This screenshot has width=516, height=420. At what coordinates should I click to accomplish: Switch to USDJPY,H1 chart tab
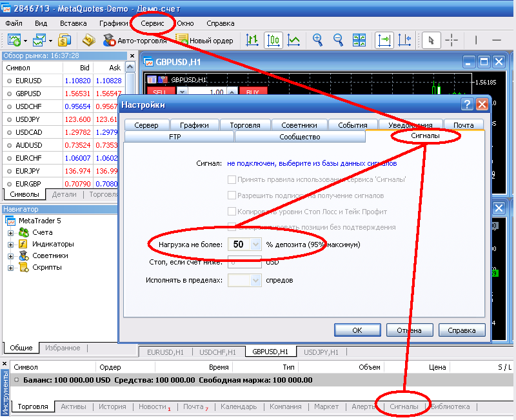(x=321, y=352)
